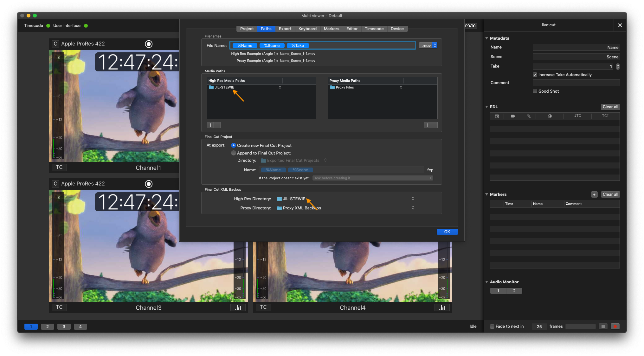This screenshot has height=356, width=644.
Task: Click the stop button in bottom bar
Action: click(x=603, y=326)
